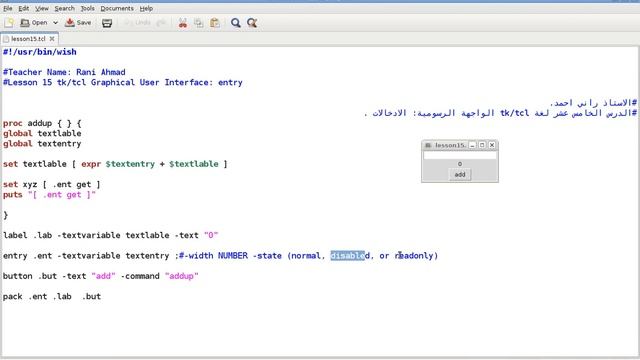The width and height of the screenshot is (640, 360).
Task: Select the lesson15.tcl tab
Action: click(x=28, y=39)
